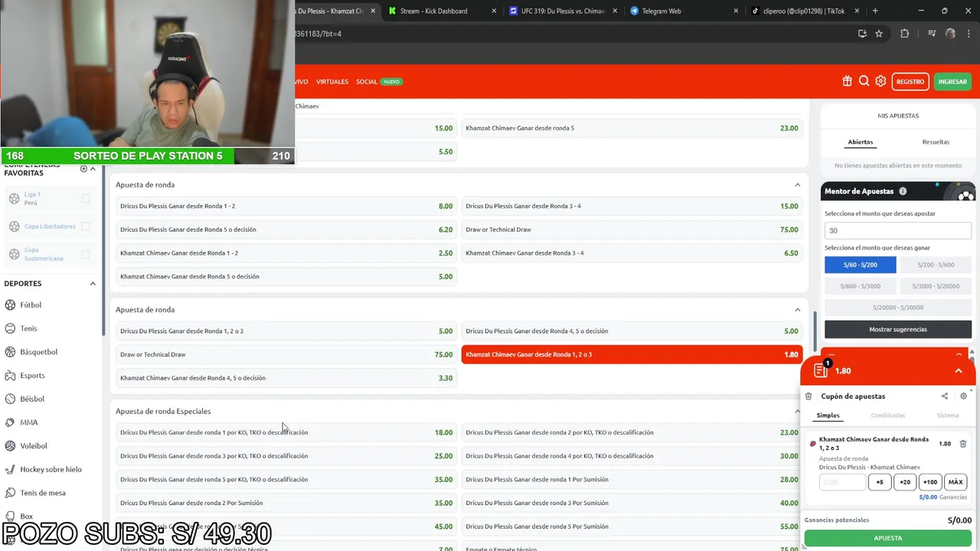Add +100 to the stake
This screenshot has height=551, width=980.
click(930, 482)
